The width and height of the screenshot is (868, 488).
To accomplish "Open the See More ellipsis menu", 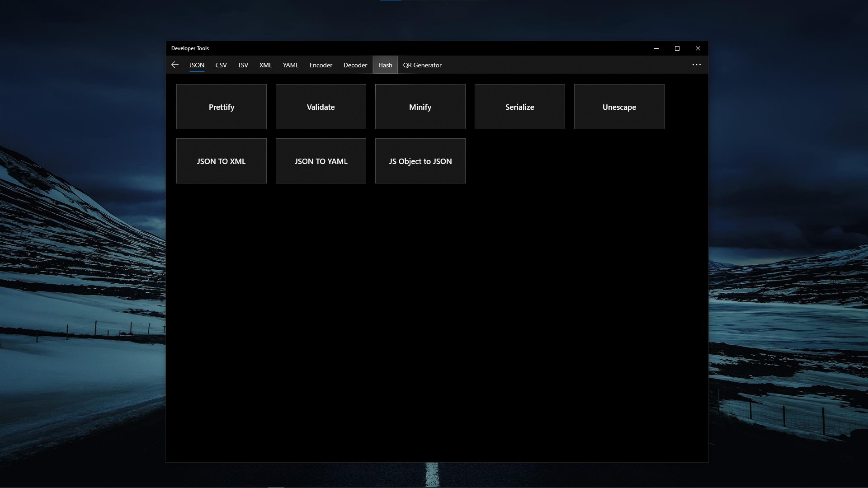I will [696, 65].
